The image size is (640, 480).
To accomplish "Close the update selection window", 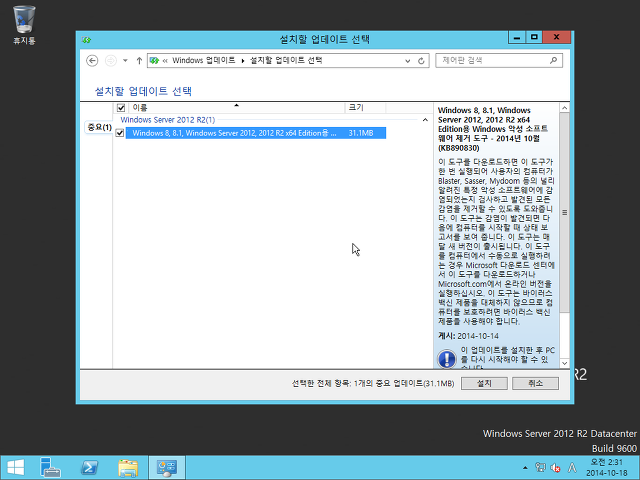I will pos(556,38).
